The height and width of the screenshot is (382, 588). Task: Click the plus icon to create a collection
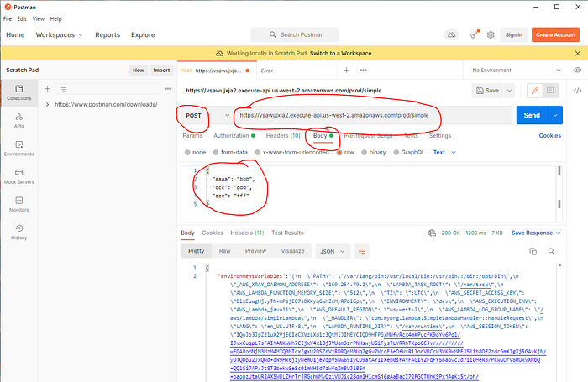click(x=47, y=89)
